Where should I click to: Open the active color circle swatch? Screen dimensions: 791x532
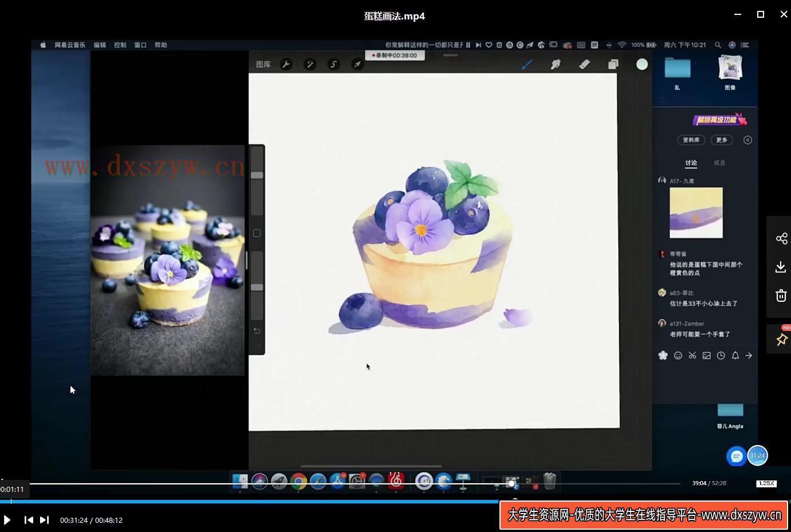642,64
